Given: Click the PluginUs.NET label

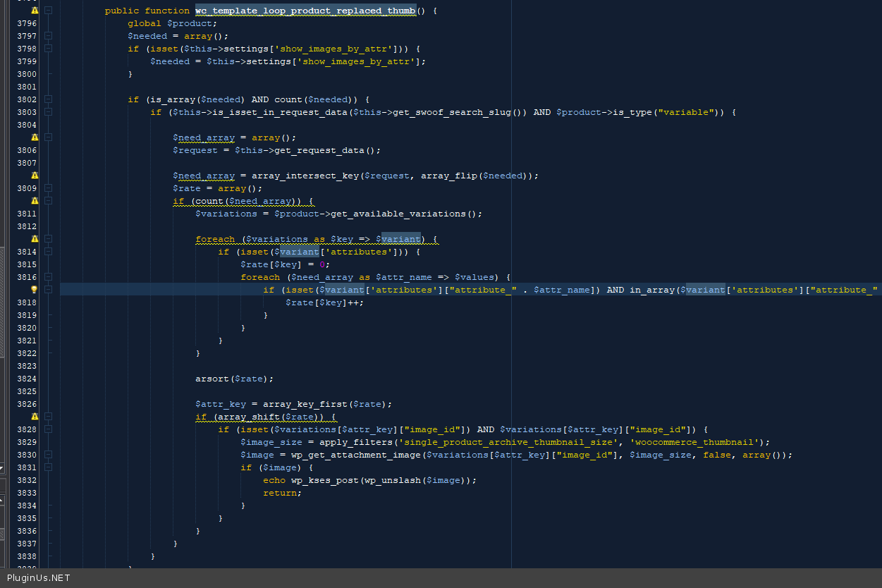Looking at the screenshot, I should click(x=38, y=578).
